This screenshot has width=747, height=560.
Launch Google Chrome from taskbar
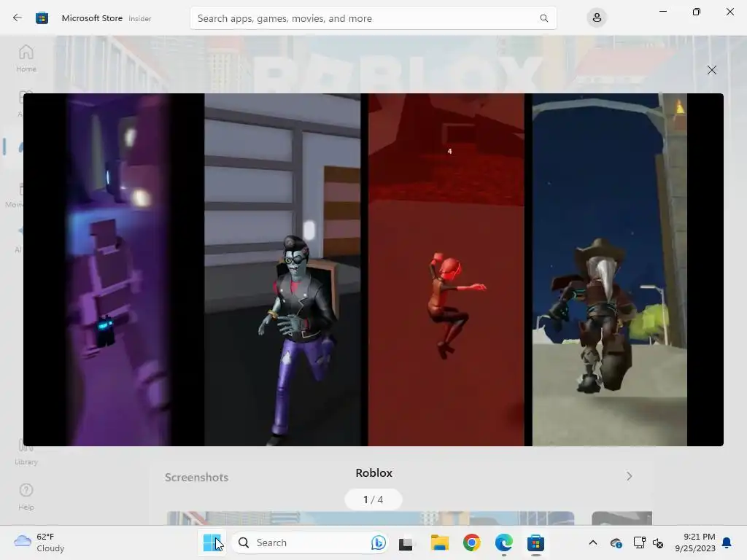(x=472, y=542)
